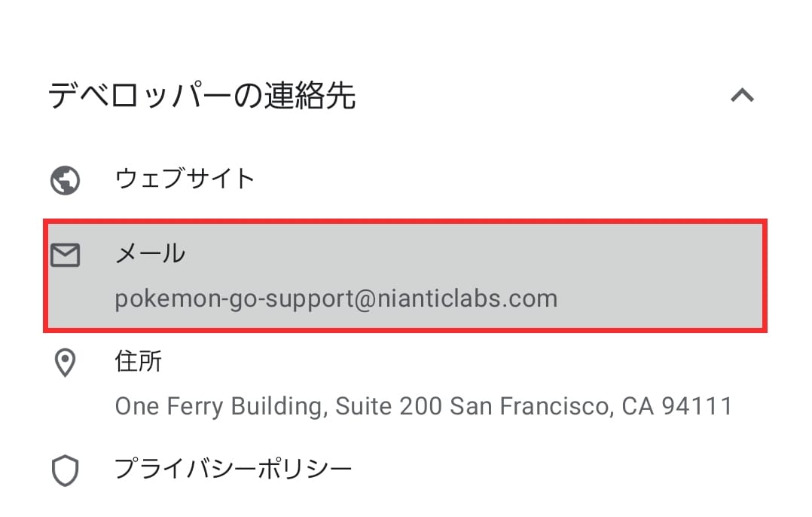Click the globe website icon

pos(66,180)
